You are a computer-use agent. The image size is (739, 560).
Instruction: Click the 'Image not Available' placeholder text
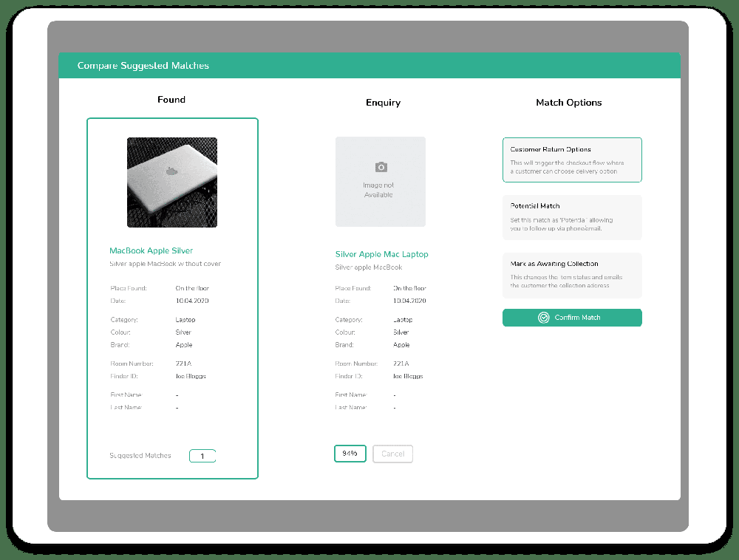(378, 190)
